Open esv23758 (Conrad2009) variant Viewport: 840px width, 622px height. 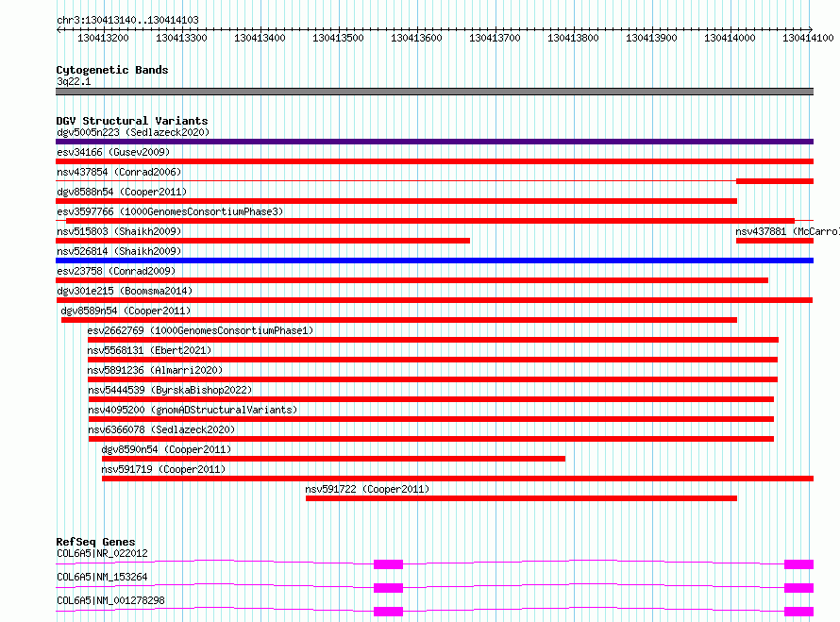(x=116, y=271)
